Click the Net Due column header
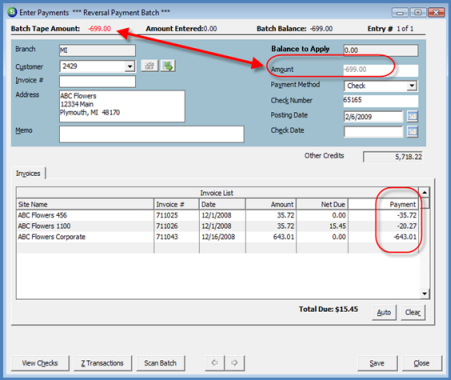Screen dimensions: 451x380 [x=322, y=204]
